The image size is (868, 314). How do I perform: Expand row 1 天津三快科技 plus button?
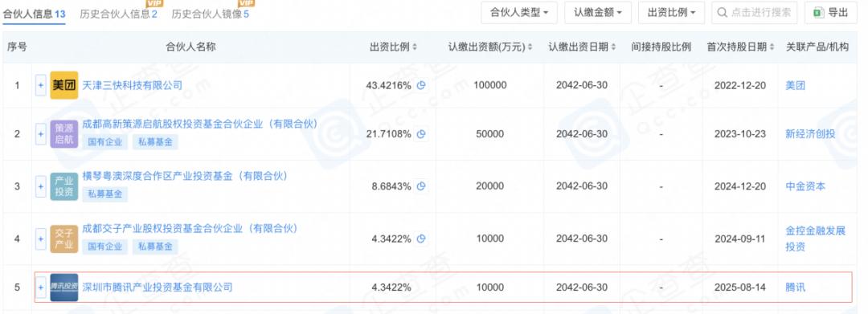click(x=40, y=86)
